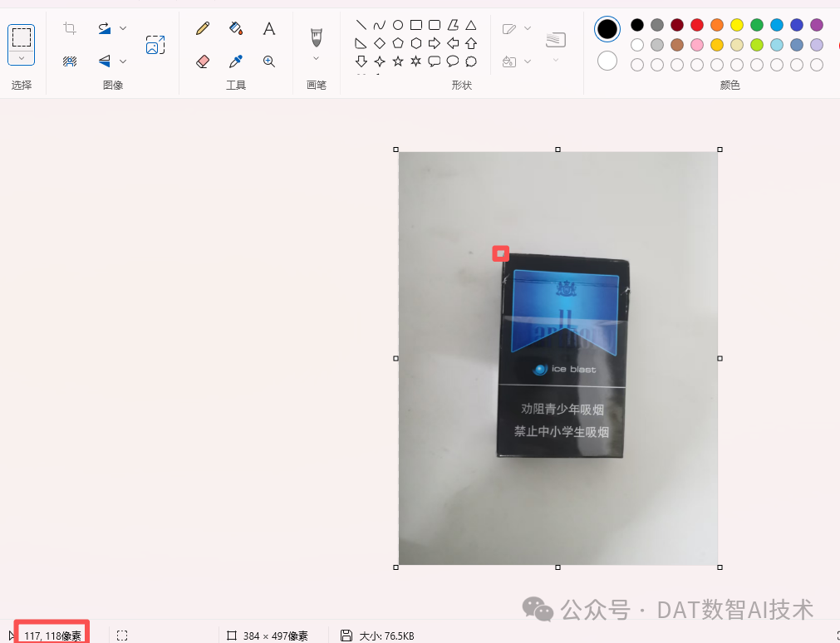Choose the Six-point star shape
The height and width of the screenshot is (643, 840).
[x=415, y=61]
